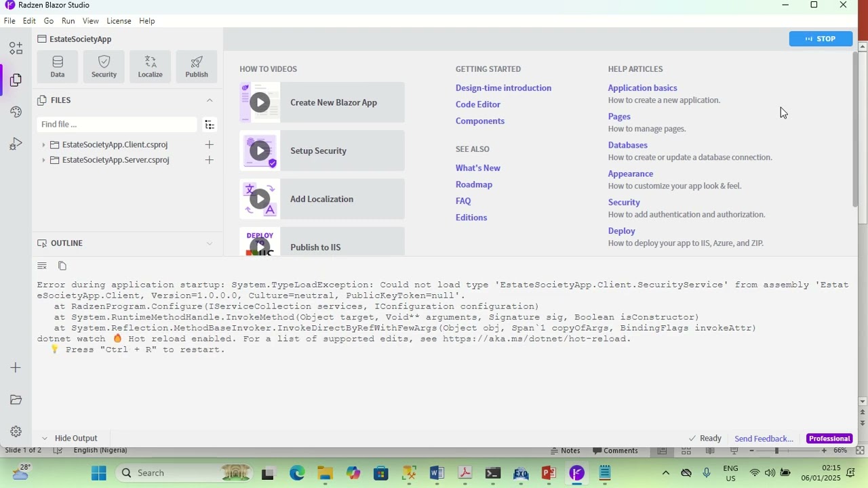Open the Security configuration button

[104, 66]
